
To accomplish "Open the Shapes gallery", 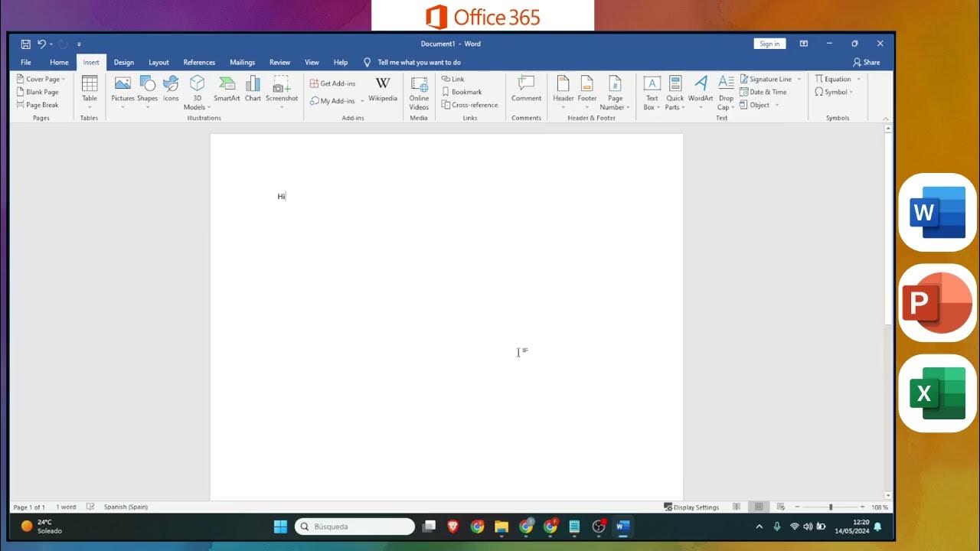I will 147,92.
